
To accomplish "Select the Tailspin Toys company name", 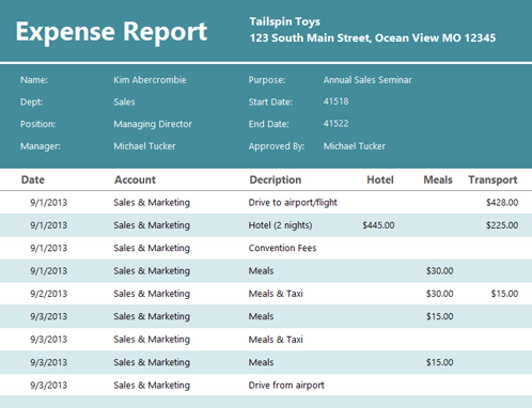I will pyautogui.click(x=285, y=22).
